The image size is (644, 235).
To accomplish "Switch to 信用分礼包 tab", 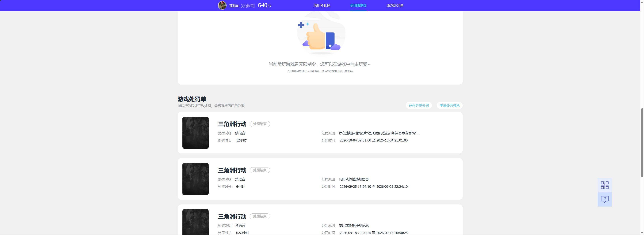I will tap(322, 6).
